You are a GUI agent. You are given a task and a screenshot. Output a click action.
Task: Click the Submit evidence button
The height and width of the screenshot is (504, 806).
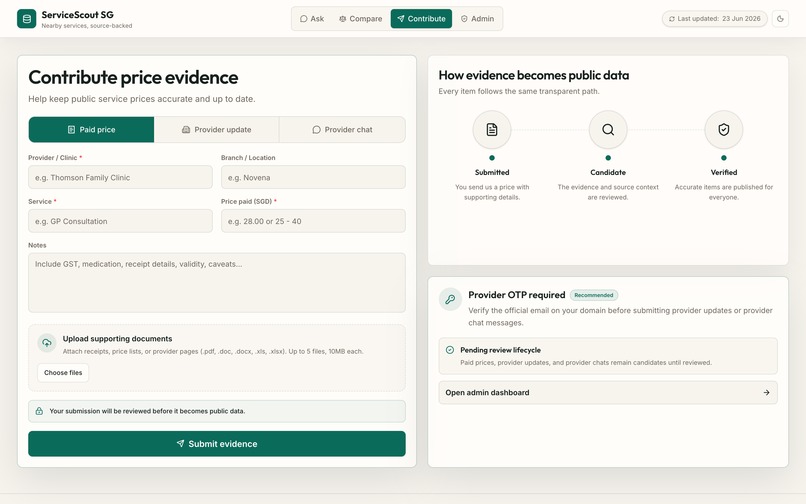click(217, 444)
